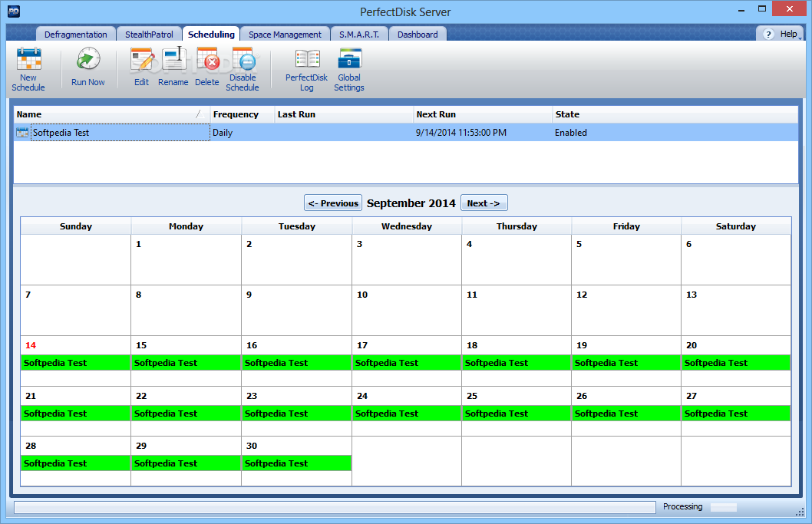The width and height of the screenshot is (812, 524).
Task: Select Softpedia Test entry on September 26
Action: pyautogui.click(x=626, y=414)
